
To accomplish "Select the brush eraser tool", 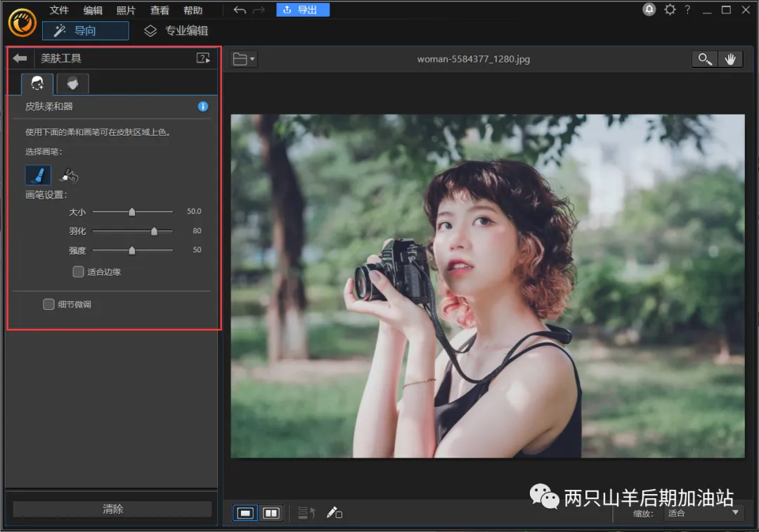I will 68,175.
